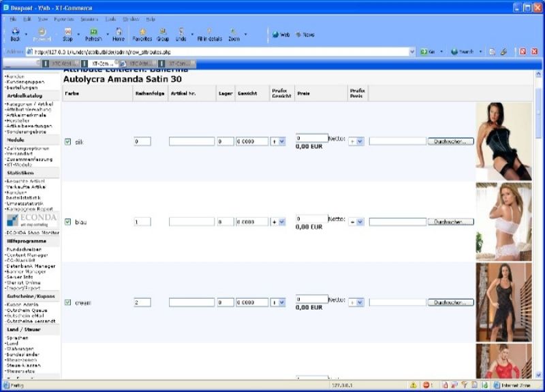545x392 pixels.
Task: Open Prefix Gewicht dropdown in cream row
Action: pos(278,302)
